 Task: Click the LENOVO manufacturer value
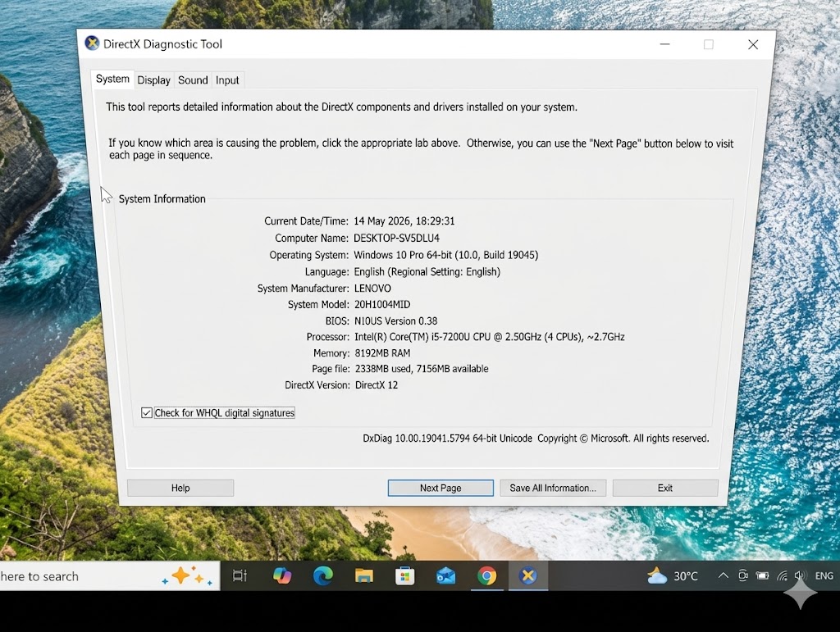tap(372, 289)
